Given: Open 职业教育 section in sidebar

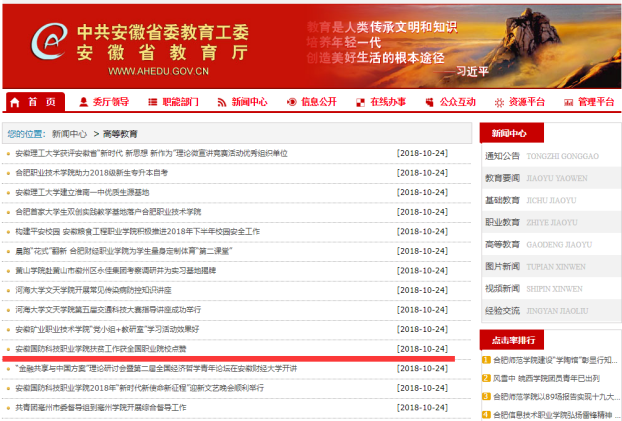Looking at the screenshot, I should [502, 222].
